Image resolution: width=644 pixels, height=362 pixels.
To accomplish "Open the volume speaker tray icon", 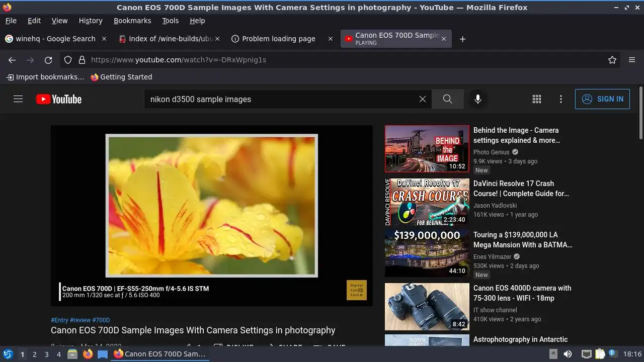I will click(x=568, y=354).
